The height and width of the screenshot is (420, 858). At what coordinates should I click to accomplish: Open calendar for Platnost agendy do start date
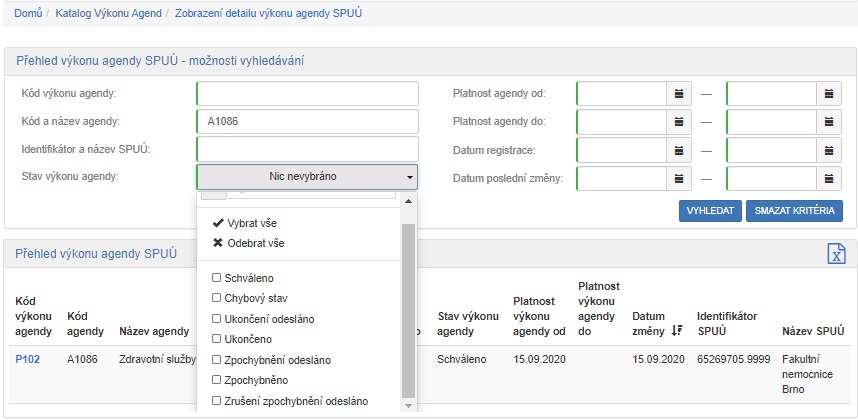(679, 122)
